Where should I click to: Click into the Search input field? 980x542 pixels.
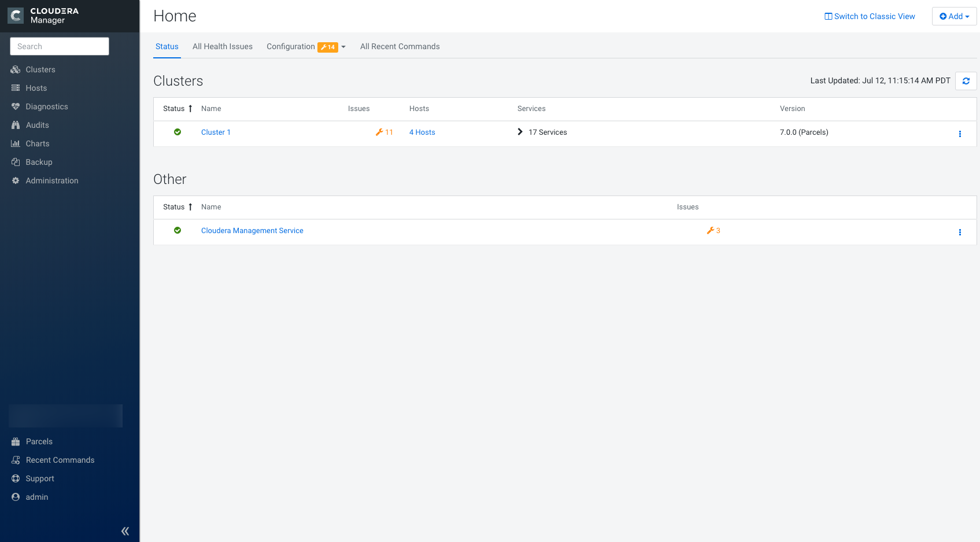click(60, 46)
